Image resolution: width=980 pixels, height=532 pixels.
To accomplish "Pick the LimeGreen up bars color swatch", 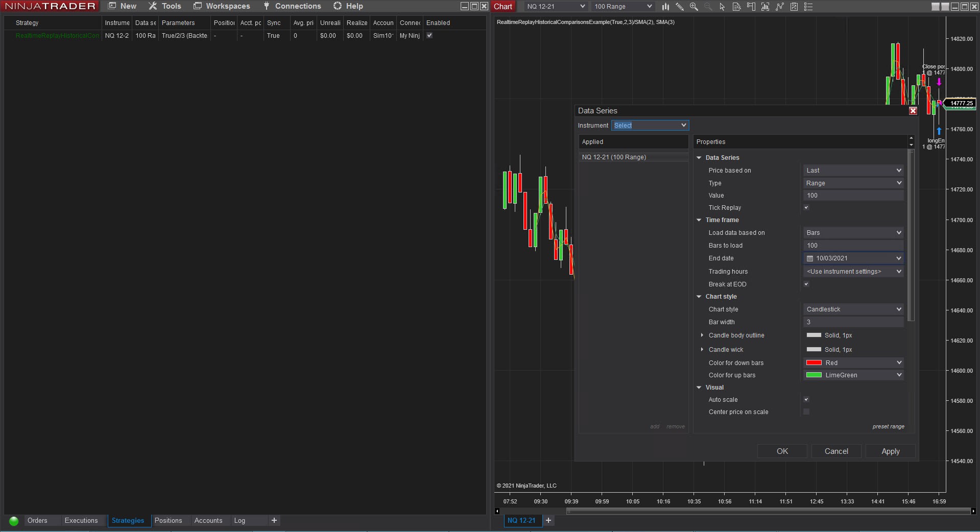I will 814,375.
